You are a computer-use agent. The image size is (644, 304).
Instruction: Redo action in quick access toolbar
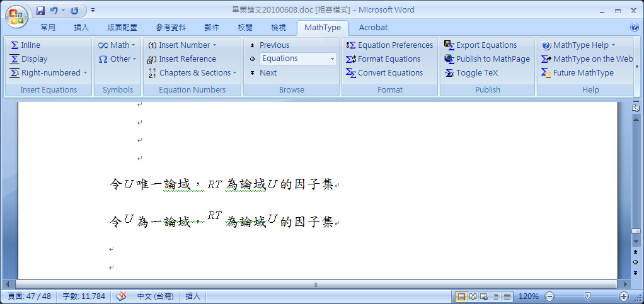click(74, 10)
